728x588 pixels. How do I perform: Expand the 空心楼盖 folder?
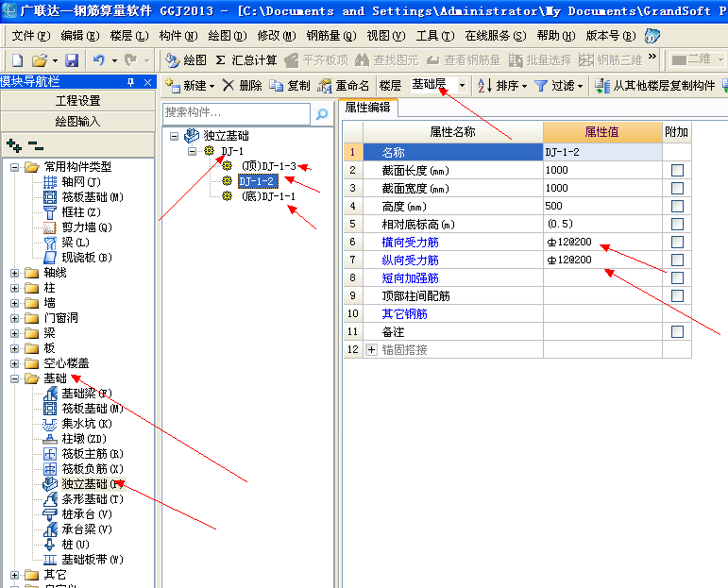14,363
